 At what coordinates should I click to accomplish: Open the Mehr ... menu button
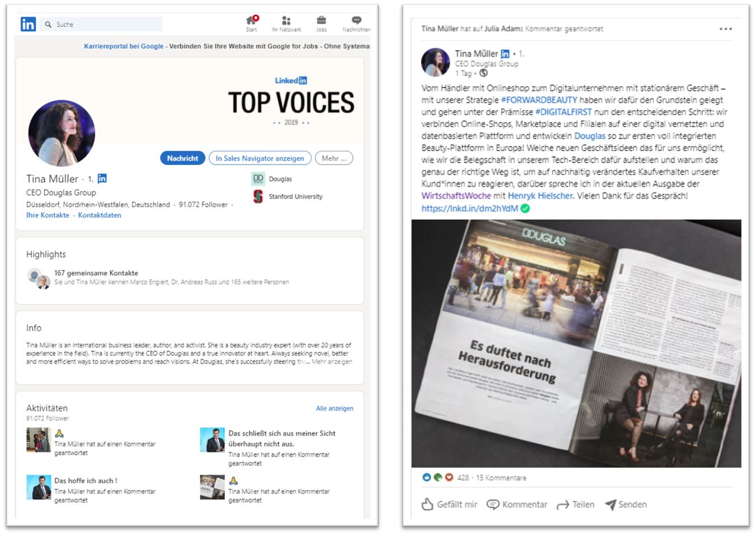[334, 158]
